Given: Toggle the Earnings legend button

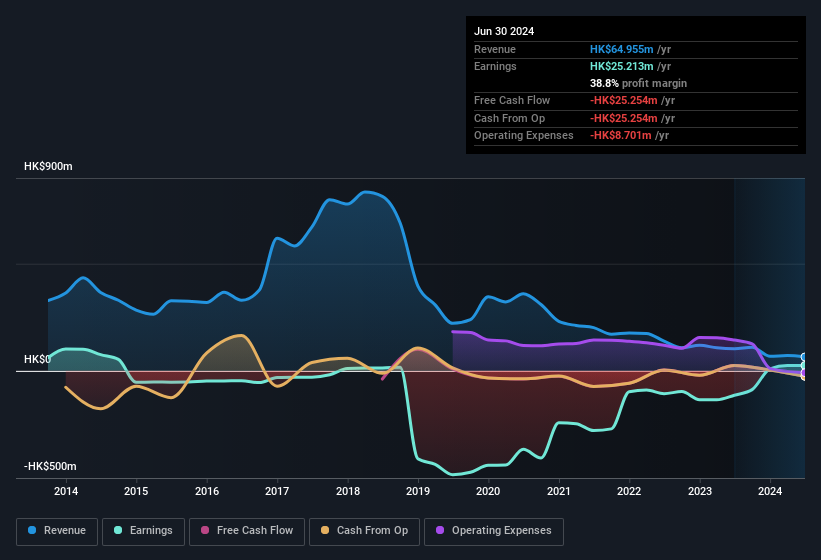Looking at the screenshot, I should click(143, 531).
